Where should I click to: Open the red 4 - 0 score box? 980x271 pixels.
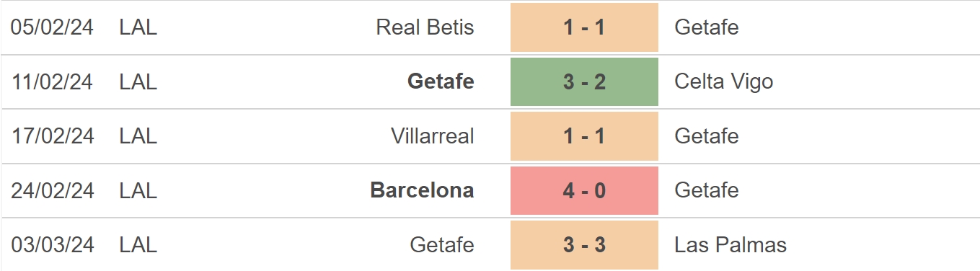584,190
